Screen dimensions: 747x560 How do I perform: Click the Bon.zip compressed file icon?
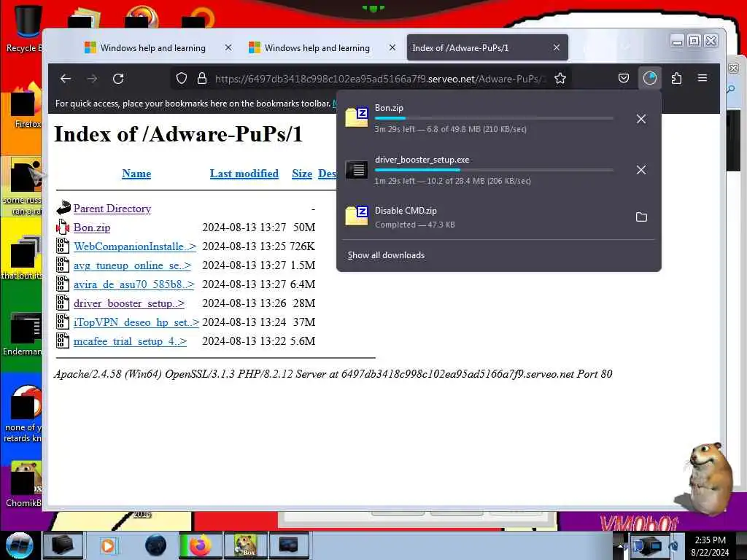[63, 227]
